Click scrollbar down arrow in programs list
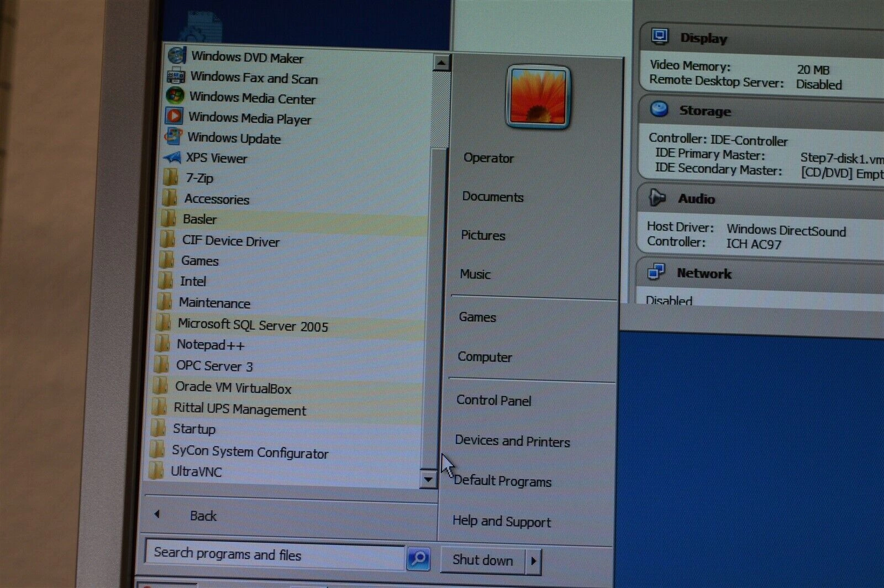 coord(428,479)
